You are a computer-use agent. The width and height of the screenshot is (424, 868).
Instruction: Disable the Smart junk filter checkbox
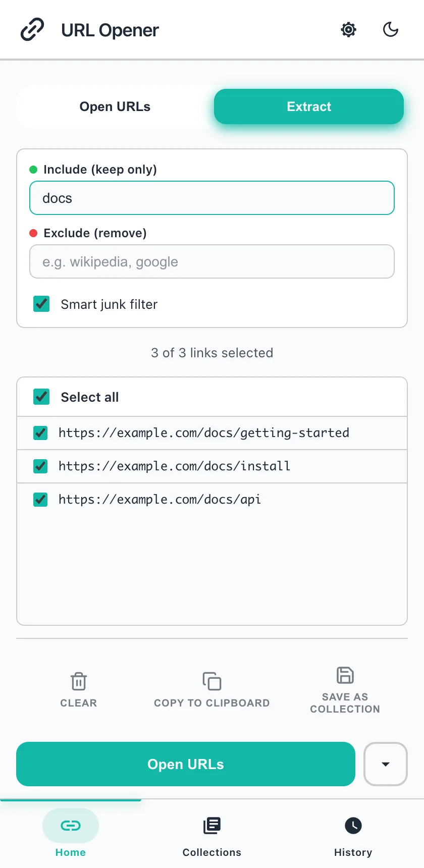[x=41, y=304]
